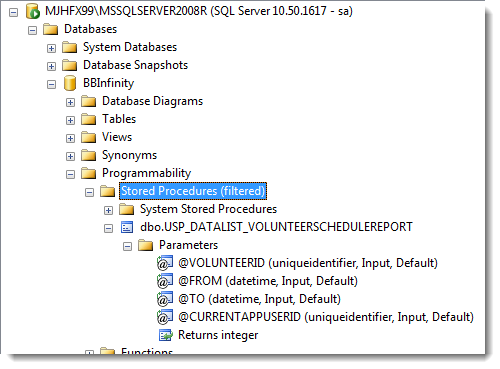Select dbo.USP_DATALIST_VOLUNTEERSCHEDULEREPORT procedure label

tap(276, 227)
